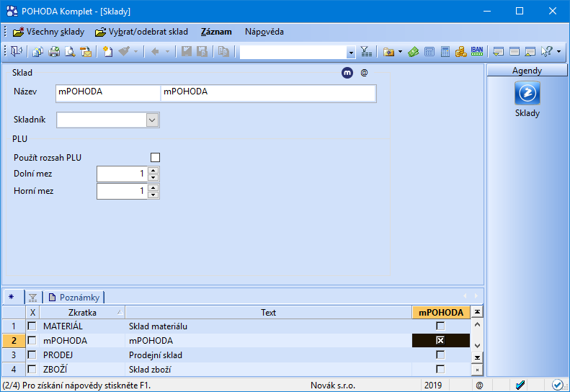Click the greyed-out save-and-list diskette icon
570x392 pixels.
tap(202, 52)
